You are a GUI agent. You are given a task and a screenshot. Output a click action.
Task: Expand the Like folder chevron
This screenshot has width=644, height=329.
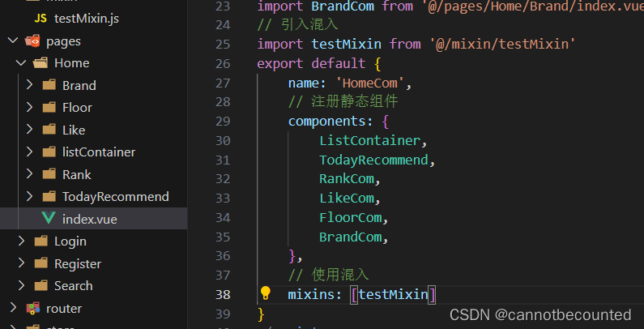tap(29, 130)
